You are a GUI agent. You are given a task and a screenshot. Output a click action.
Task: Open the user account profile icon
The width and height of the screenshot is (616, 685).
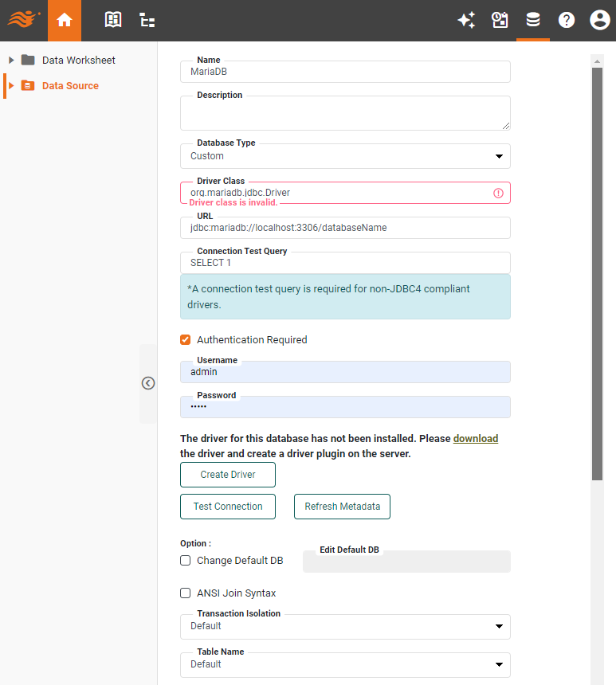coord(599,20)
